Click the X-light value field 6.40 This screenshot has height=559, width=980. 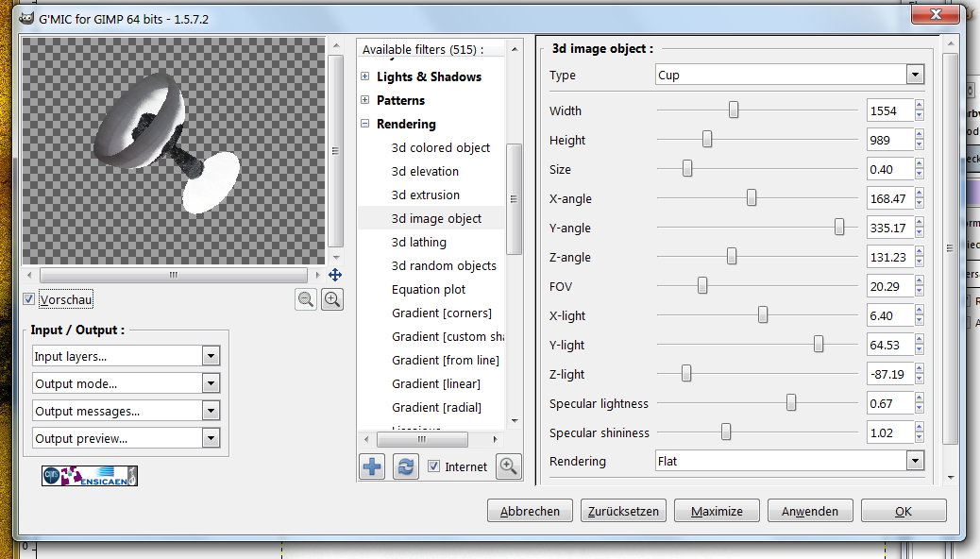(x=890, y=315)
